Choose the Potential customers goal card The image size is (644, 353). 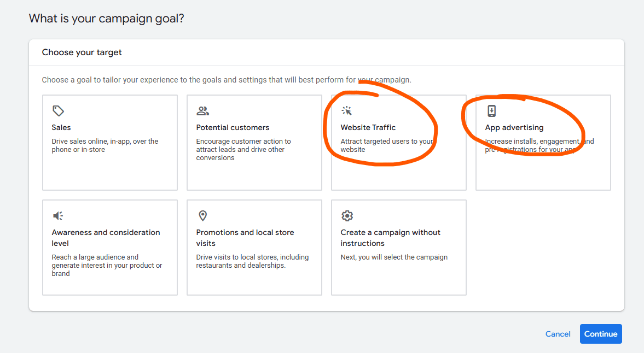pos(254,142)
